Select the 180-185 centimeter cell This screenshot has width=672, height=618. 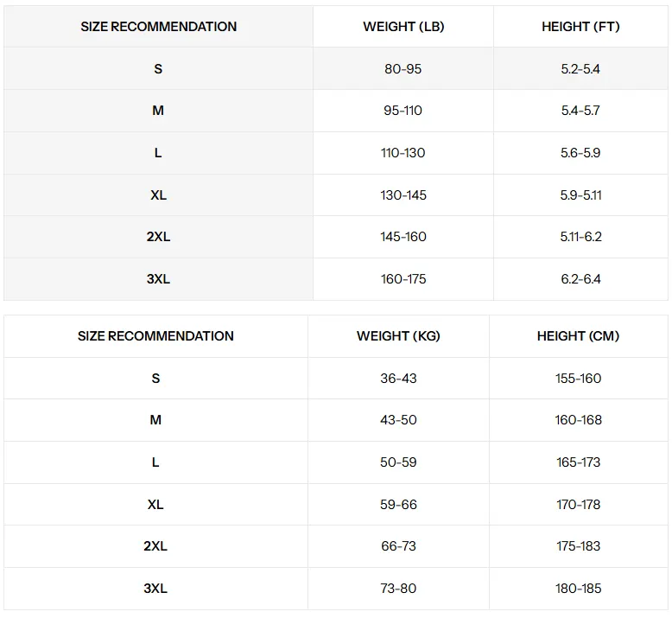coord(578,589)
